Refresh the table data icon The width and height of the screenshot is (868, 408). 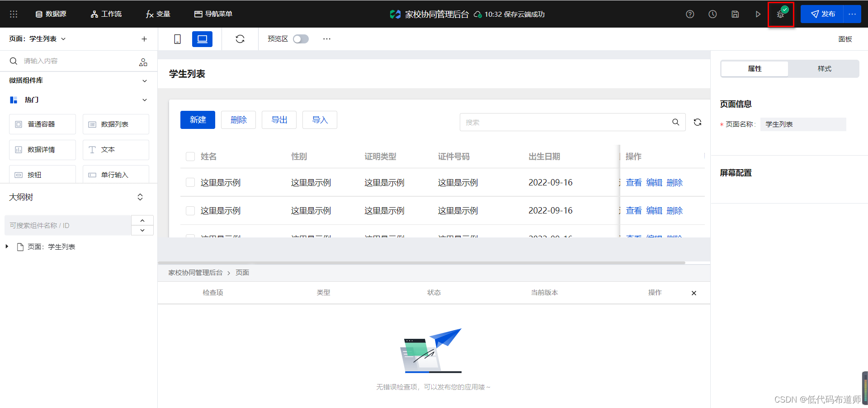click(x=698, y=122)
